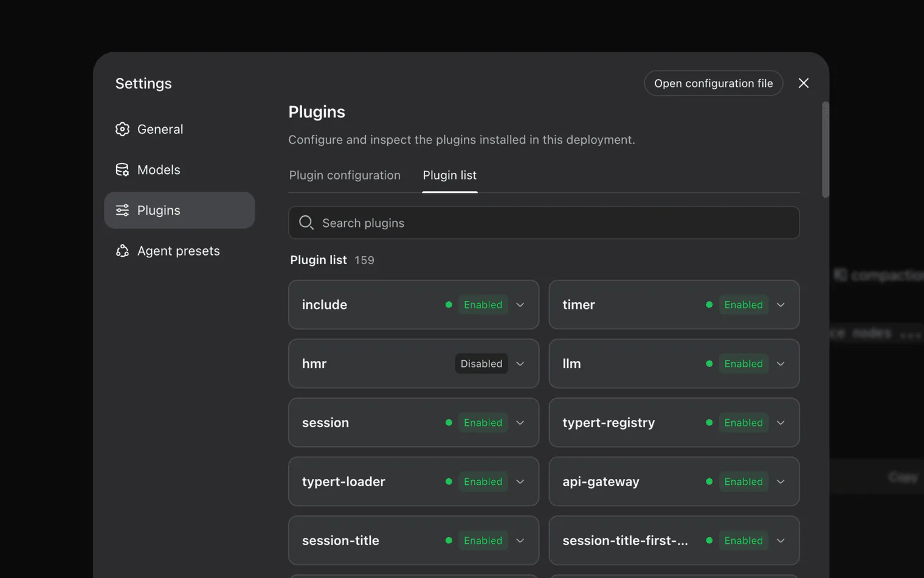Image resolution: width=924 pixels, height=578 pixels.
Task: Toggle the include plugin Enabled status
Action: pyautogui.click(x=483, y=305)
